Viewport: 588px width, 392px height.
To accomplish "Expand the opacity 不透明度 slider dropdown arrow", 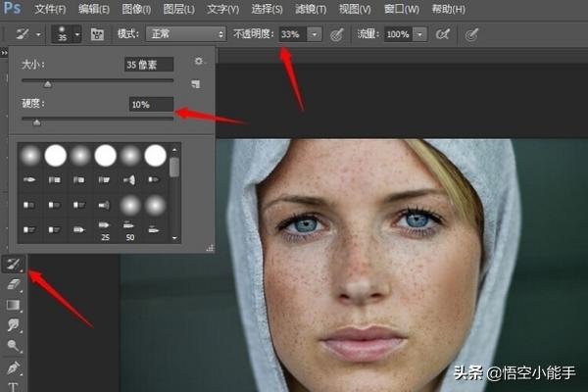I will click(x=314, y=34).
